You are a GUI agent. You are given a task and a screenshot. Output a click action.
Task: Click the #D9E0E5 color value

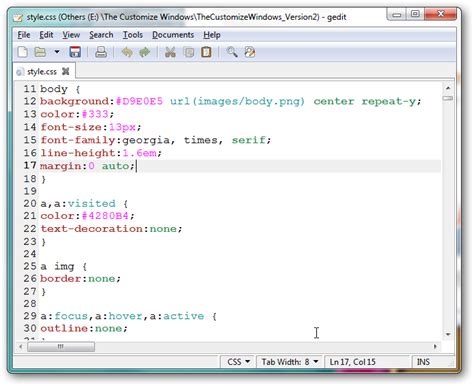139,101
